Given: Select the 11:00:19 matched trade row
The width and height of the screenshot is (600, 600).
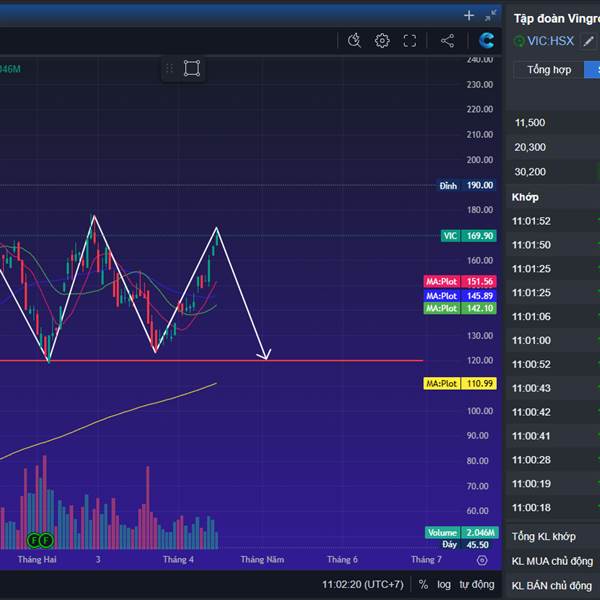Looking at the screenshot, I should [553, 484].
